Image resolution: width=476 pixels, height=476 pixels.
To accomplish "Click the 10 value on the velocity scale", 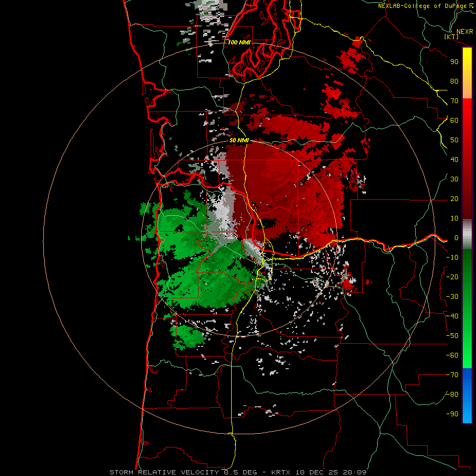I will coord(454,218).
